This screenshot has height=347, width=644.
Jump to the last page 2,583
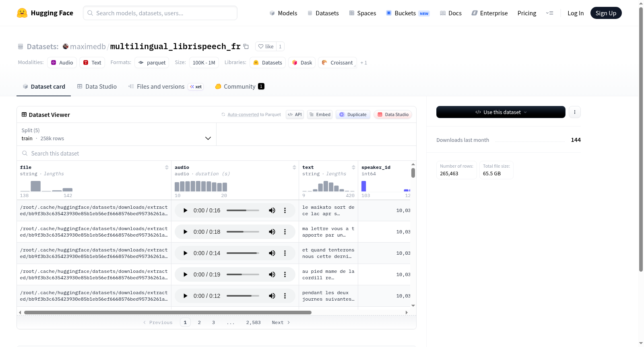[x=254, y=322]
